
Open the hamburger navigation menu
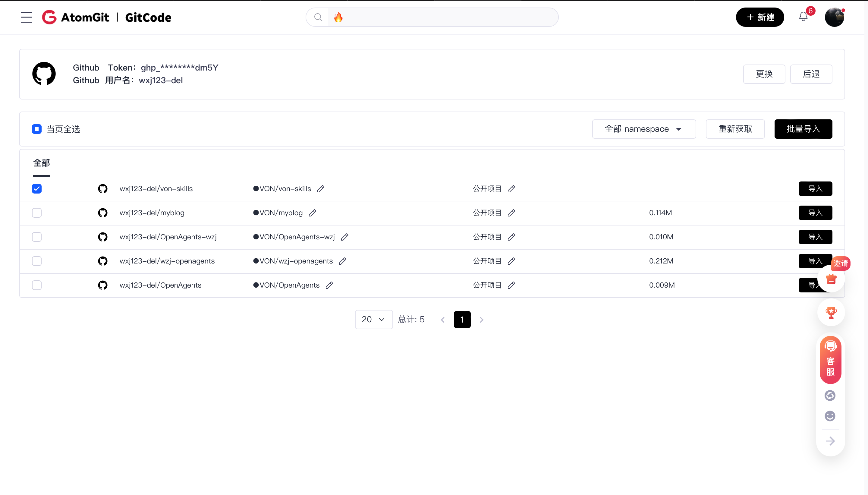point(26,17)
